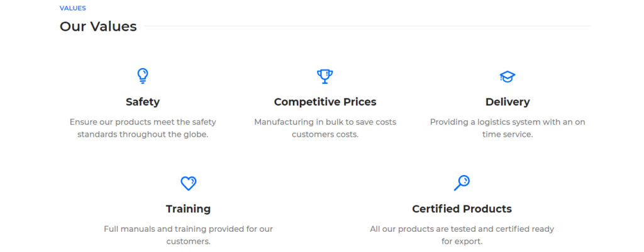Click the divider line beside Our Values
Image resolution: width=644 pixels, height=252 pixels.
click(x=367, y=26)
